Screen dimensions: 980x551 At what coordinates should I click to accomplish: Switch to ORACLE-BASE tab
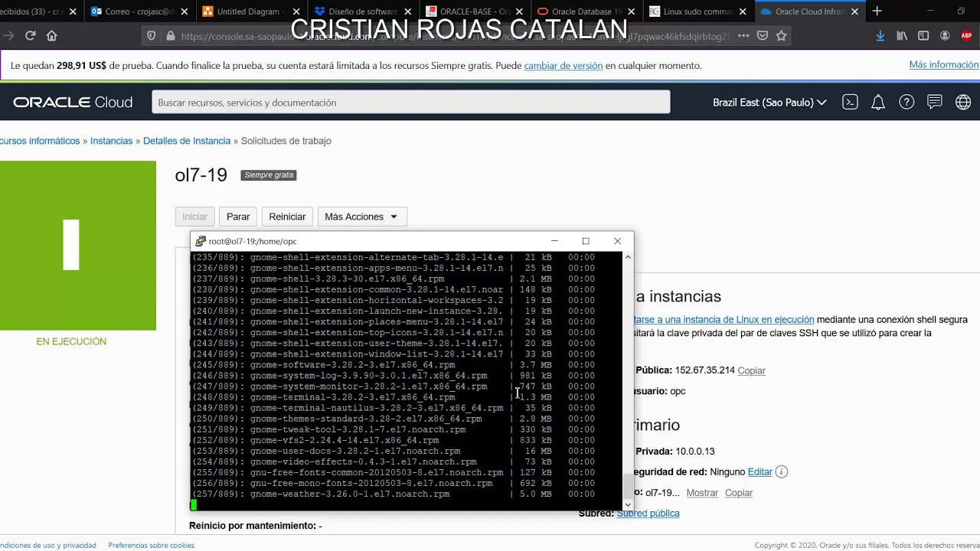[474, 11]
